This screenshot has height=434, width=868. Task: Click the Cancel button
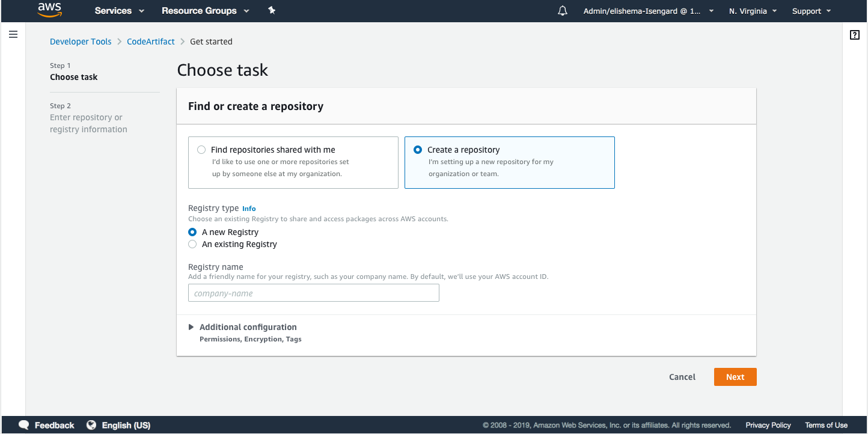[682, 377]
